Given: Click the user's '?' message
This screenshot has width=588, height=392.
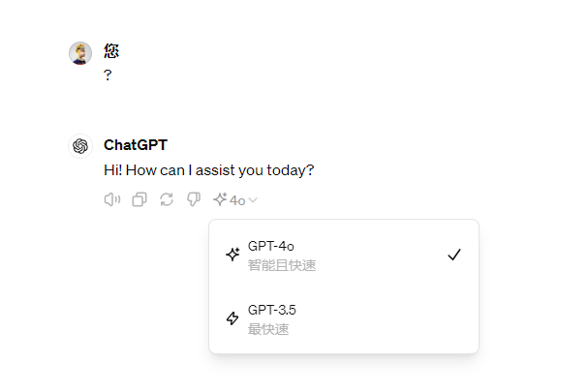Looking at the screenshot, I should pyautogui.click(x=108, y=75).
